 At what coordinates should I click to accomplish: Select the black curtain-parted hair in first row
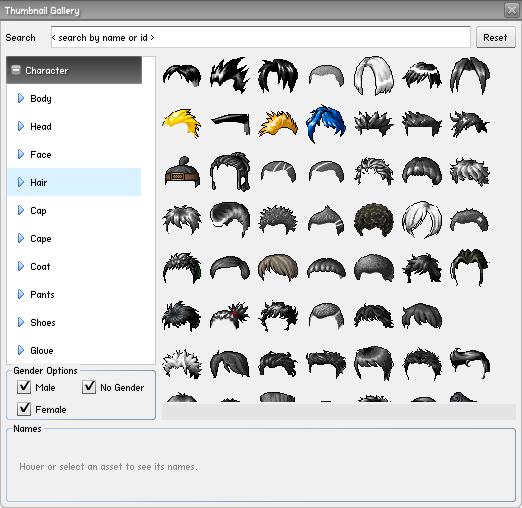point(470,76)
